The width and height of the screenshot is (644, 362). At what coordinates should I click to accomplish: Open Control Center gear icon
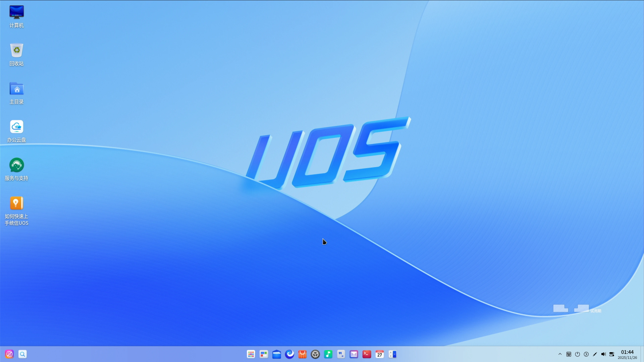click(315, 354)
